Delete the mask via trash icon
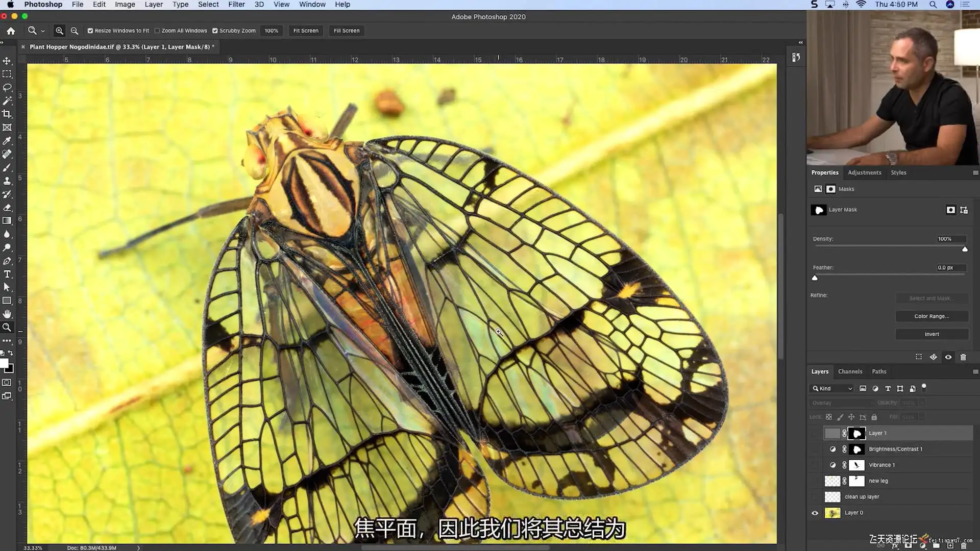Screen dimensions: 980x551 963,357
